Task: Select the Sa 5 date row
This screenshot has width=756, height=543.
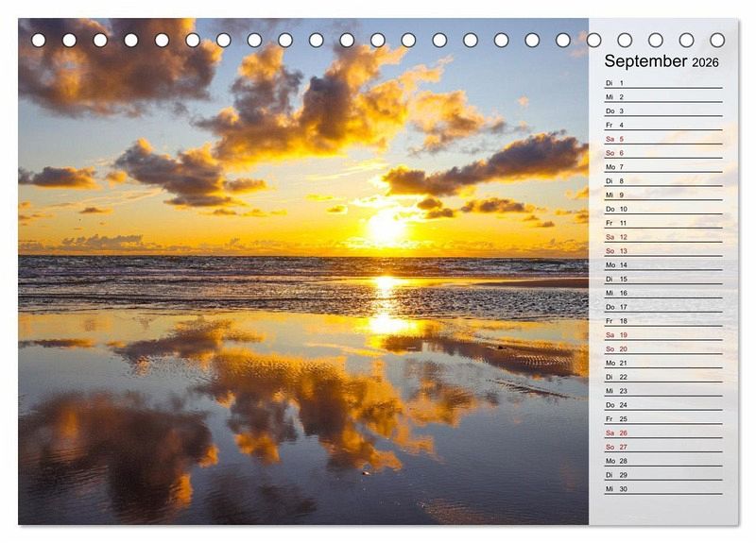Action: point(662,139)
